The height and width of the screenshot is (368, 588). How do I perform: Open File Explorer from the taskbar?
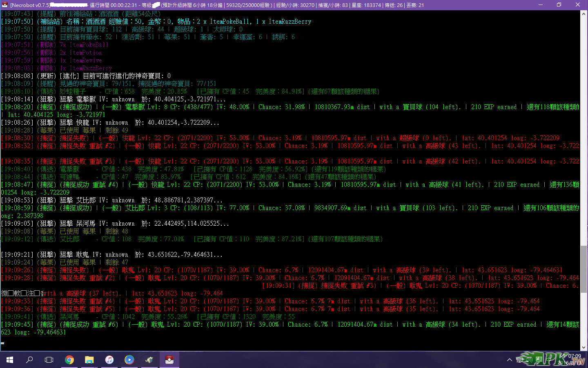89,360
